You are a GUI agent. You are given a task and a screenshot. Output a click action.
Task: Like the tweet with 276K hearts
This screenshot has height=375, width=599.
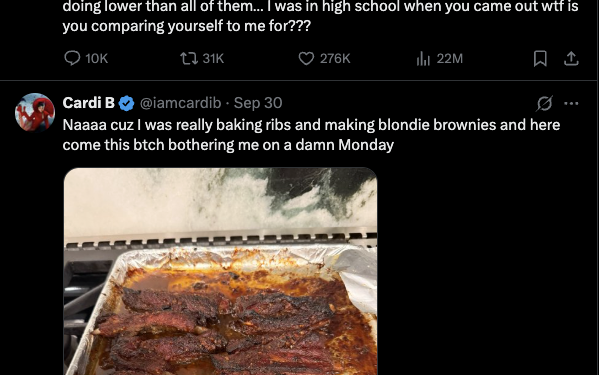(x=306, y=58)
